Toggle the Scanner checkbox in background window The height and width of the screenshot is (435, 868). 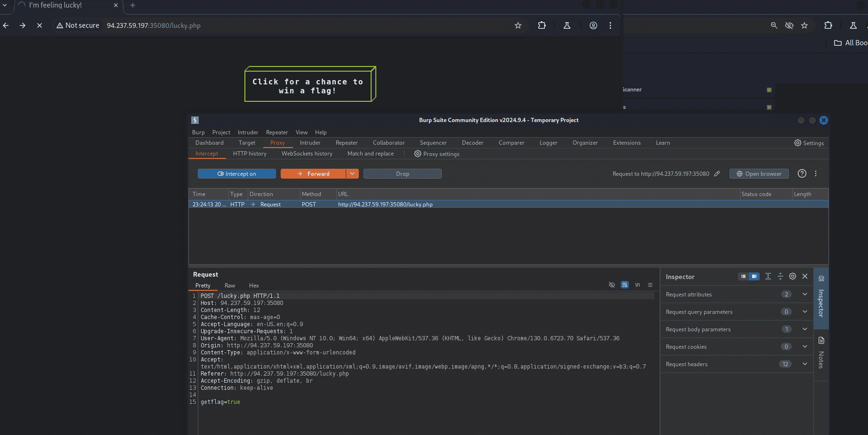tap(769, 90)
